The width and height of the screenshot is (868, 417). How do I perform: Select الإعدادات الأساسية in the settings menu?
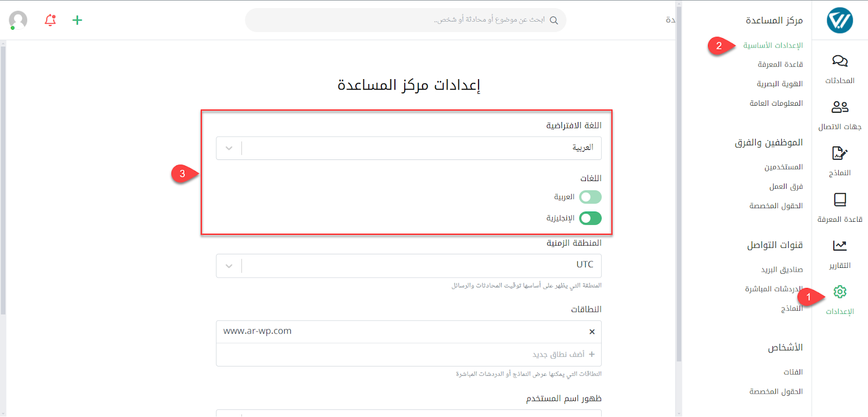(773, 46)
